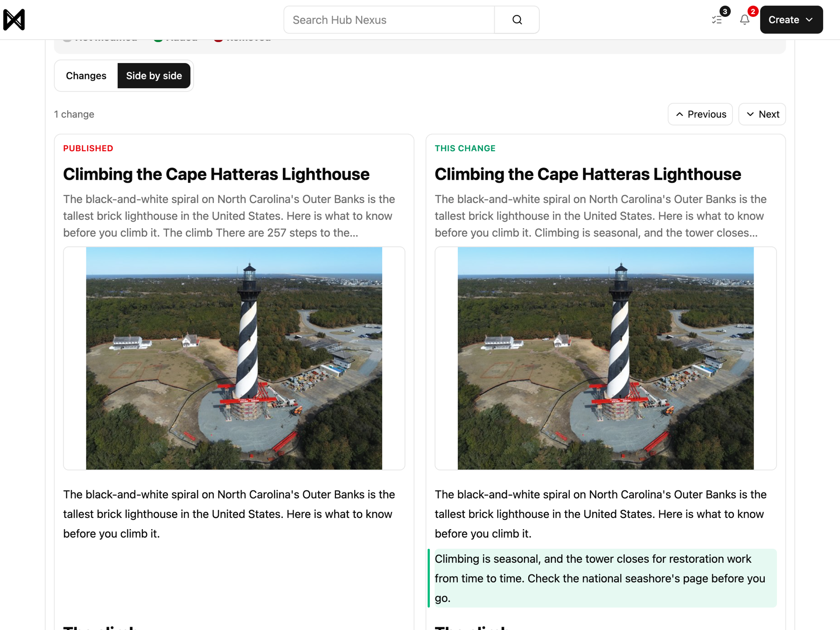Open the notifications bell
Image resolution: width=840 pixels, height=630 pixels.
click(x=744, y=20)
